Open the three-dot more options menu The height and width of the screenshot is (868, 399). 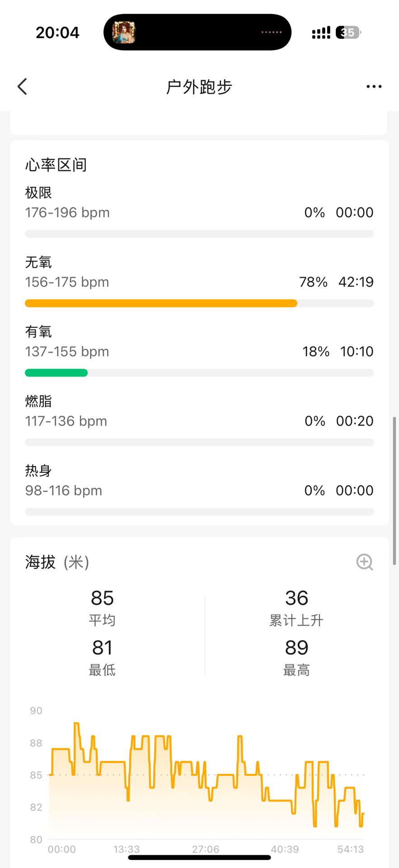click(374, 86)
